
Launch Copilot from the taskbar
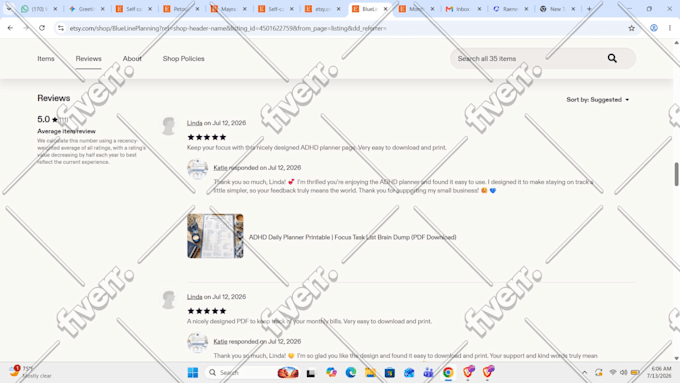(x=331, y=373)
